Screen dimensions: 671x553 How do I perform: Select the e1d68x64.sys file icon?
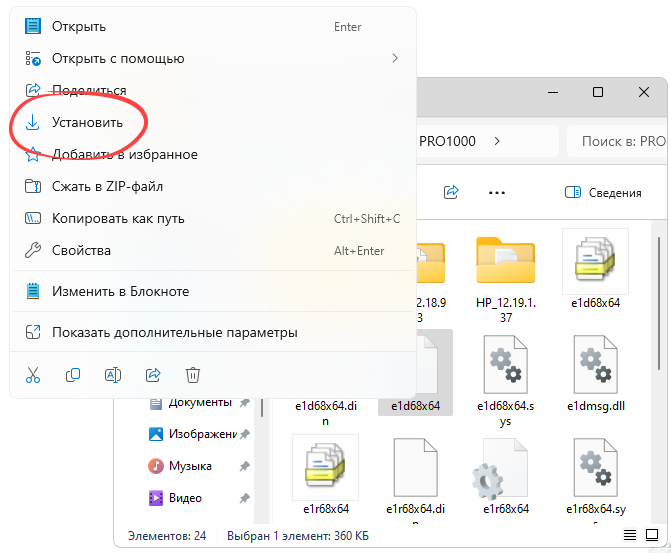tap(505, 364)
